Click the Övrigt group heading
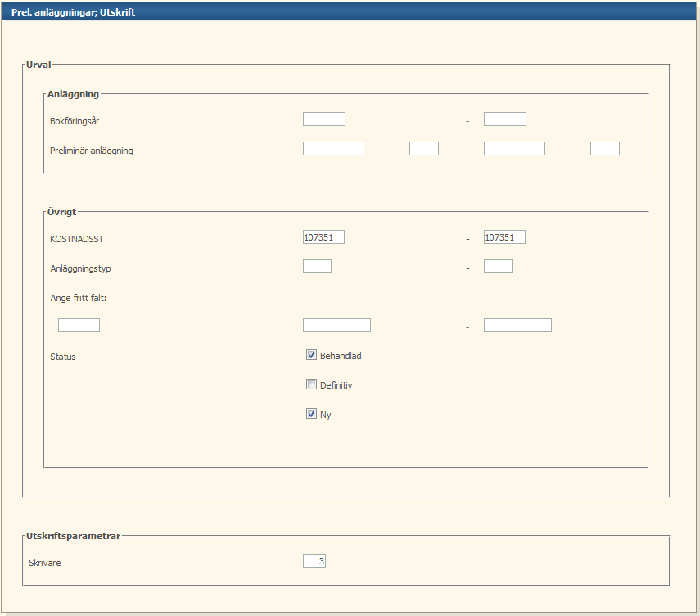This screenshot has width=700, height=616. (61, 212)
